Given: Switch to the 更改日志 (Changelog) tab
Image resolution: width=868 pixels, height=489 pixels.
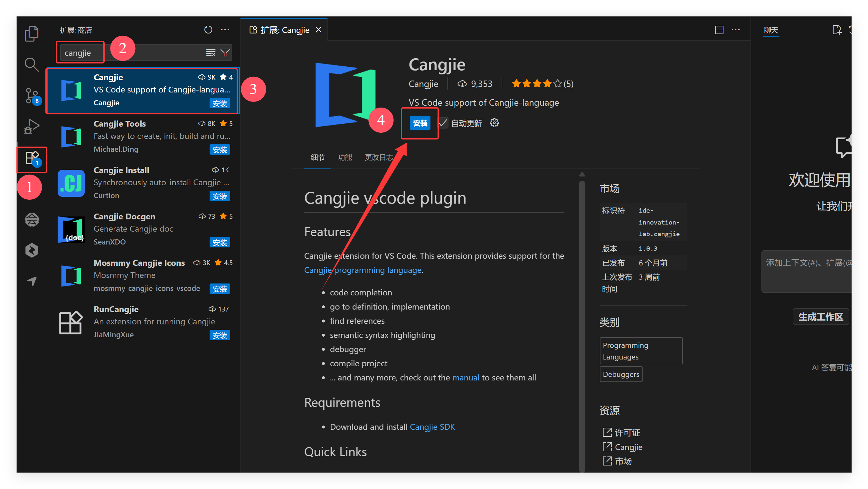Looking at the screenshot, I should coord(378,158).
